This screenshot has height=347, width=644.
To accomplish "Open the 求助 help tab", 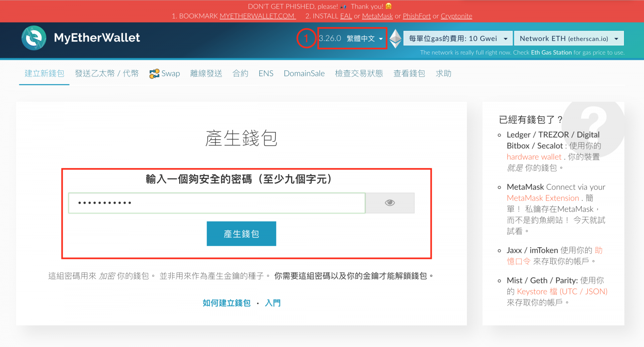I will pos(444,74).
